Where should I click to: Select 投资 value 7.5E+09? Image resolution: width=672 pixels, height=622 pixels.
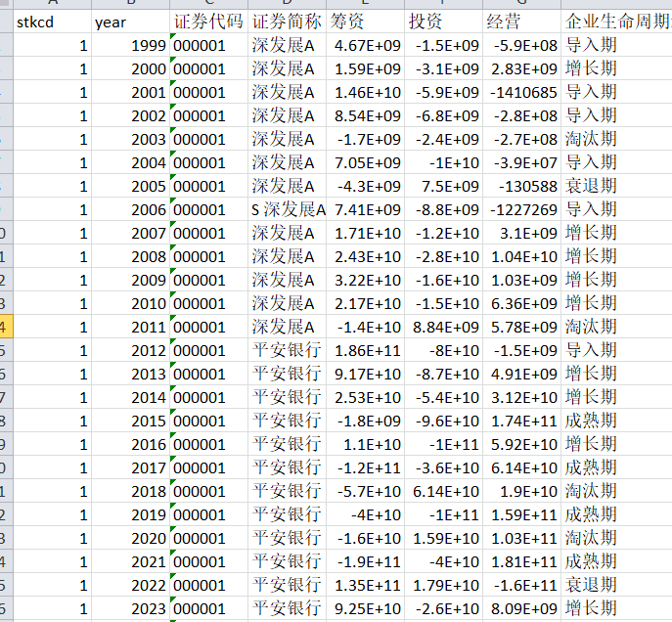click(x=443, y=187)
